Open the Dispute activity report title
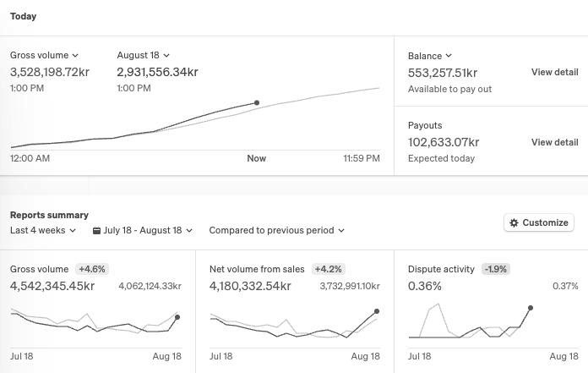The image size is (588, 373). click(x=441, y=270)
